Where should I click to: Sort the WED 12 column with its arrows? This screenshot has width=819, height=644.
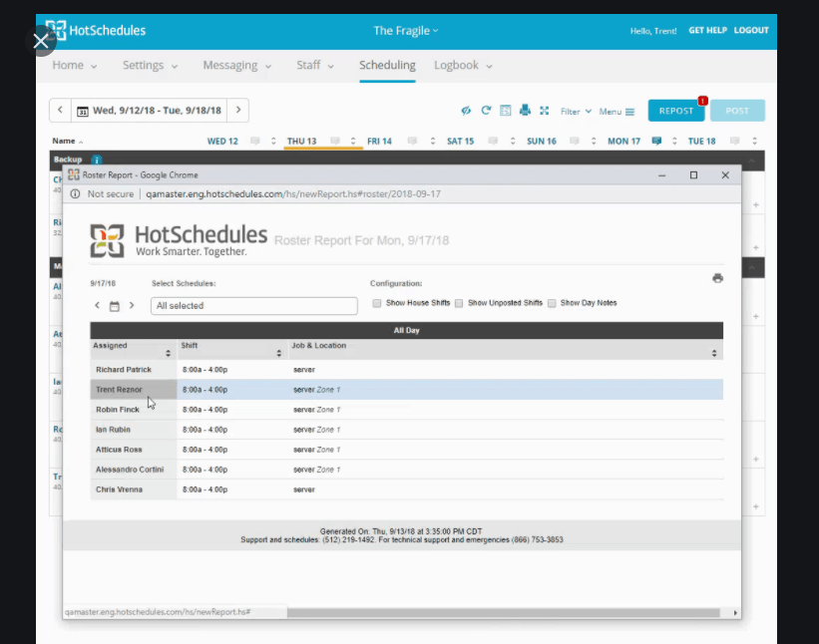[273, 142]
